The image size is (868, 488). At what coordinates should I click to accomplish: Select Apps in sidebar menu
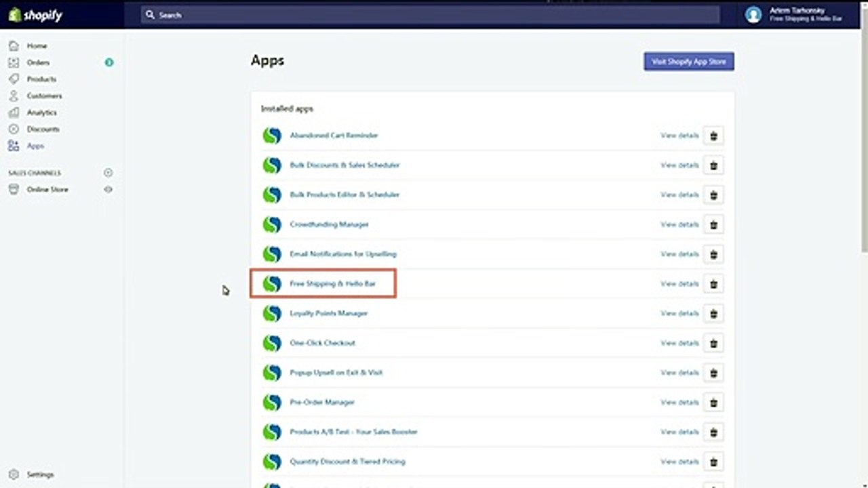(35, 146)
